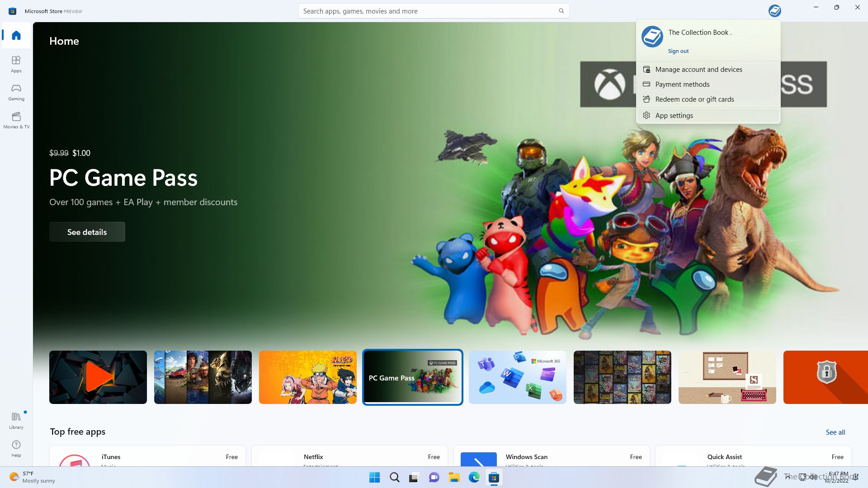
Task: Click the Microsoft Store logo in title bar
Action: 13,11
